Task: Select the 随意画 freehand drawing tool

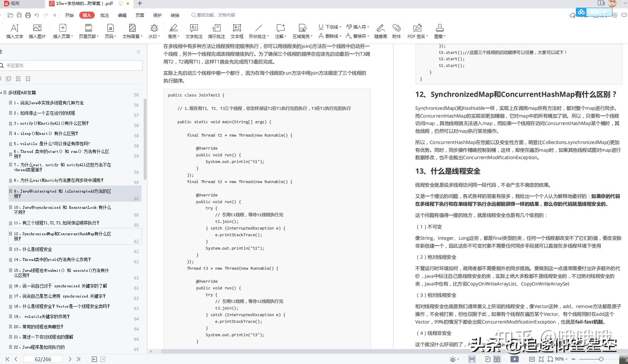Action: 380,31
